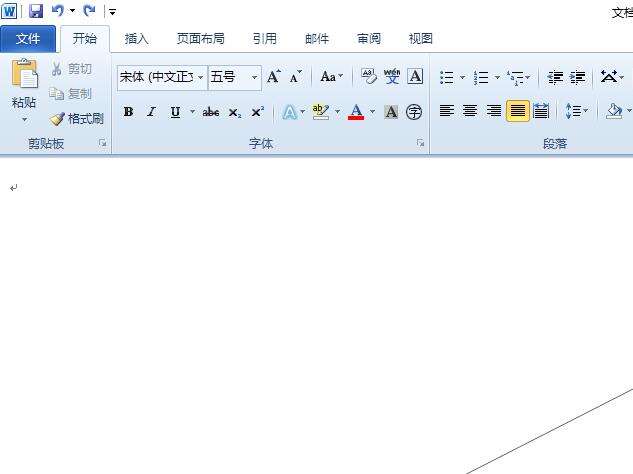Click the 粘贴 paste clipboard icon
Image resolution: width=633 pixels, height=474 pixels.
coord(24,73)
